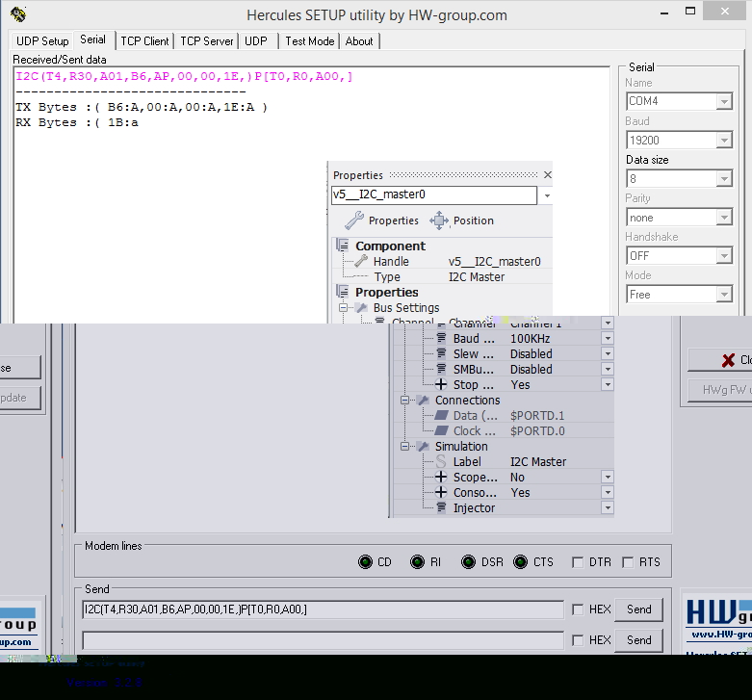
Task: Click the CTS modem line indicator
Action: pos(520,562)
